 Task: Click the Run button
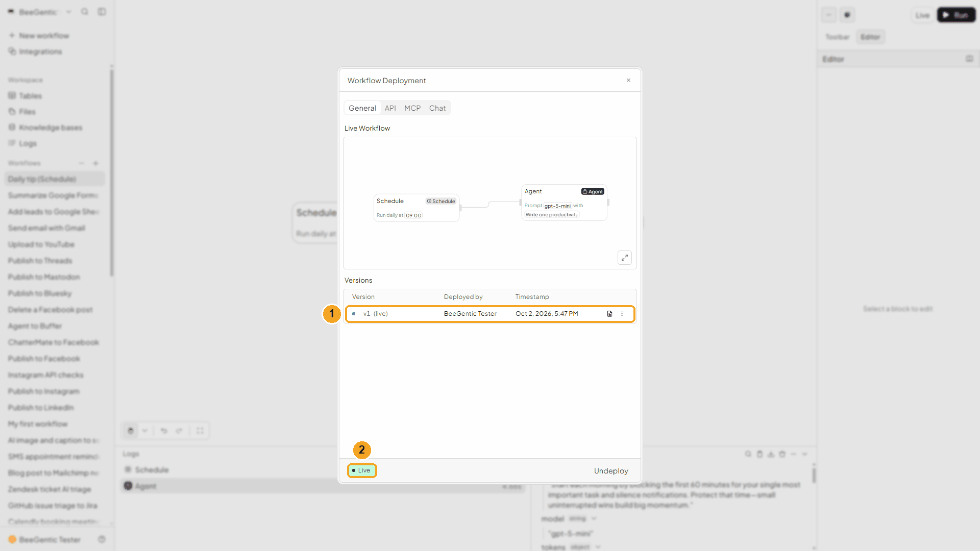coord(956,15)
